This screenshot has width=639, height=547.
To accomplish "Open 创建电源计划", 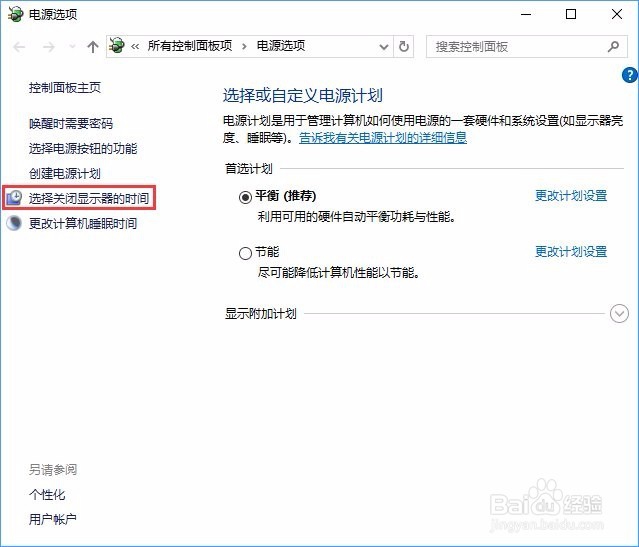I will tap(65, 173).
